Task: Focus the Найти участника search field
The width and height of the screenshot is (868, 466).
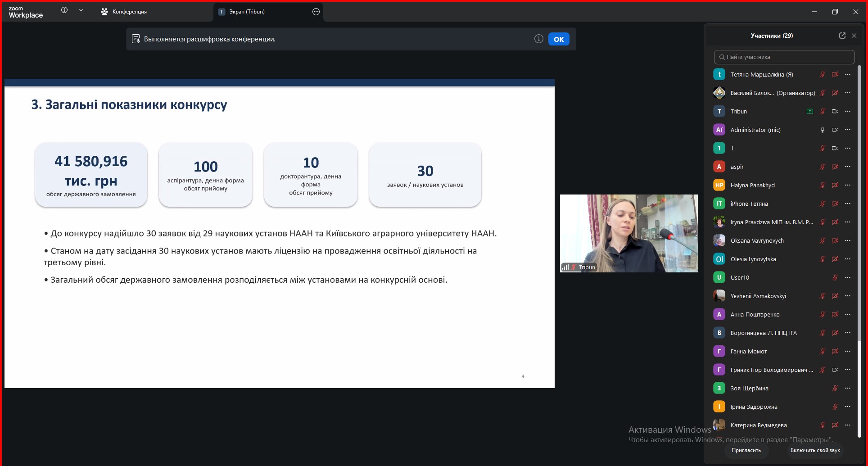Action: click(x=784, y=57)
